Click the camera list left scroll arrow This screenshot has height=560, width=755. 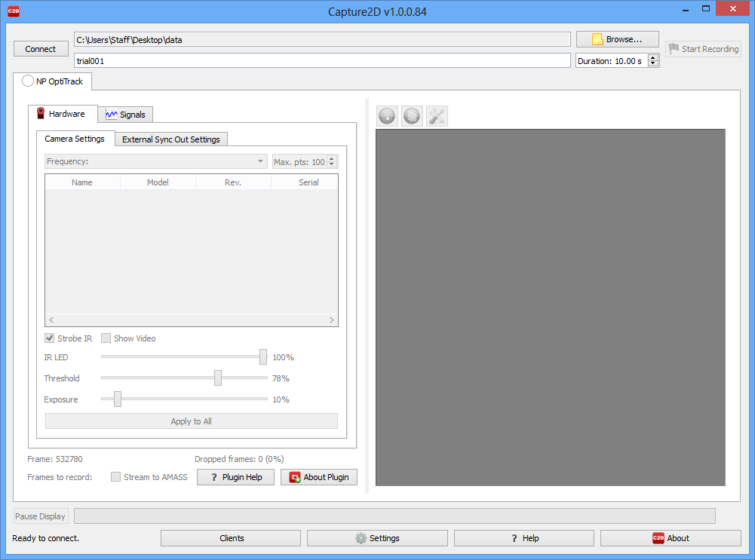(x=51, y=320)
